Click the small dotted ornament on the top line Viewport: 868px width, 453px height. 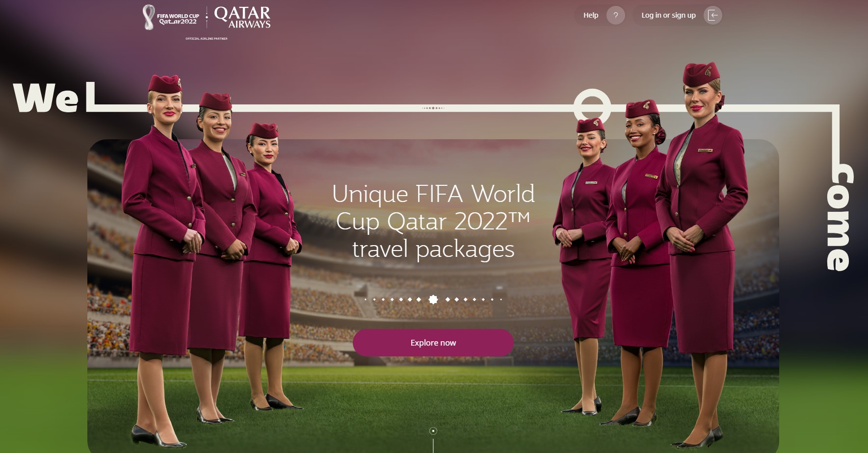[x=433, y=108]
